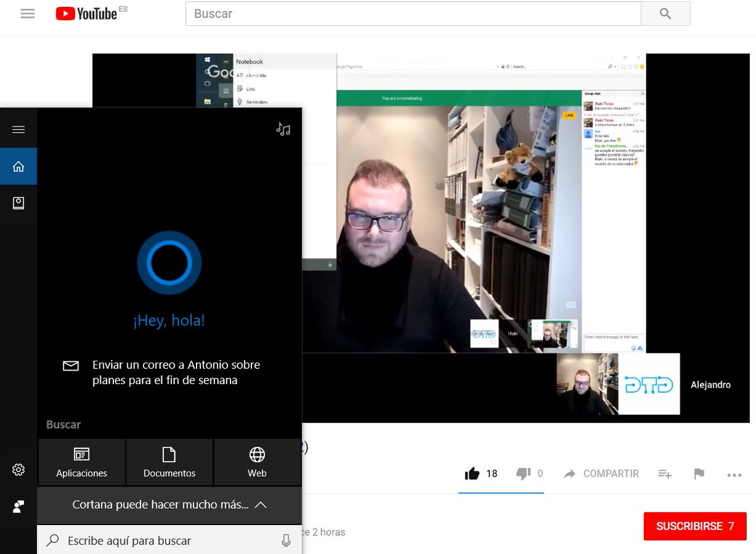Click the YouTube Buscar search field
Viewport: 756px width, 554px height.
[409, 13]
